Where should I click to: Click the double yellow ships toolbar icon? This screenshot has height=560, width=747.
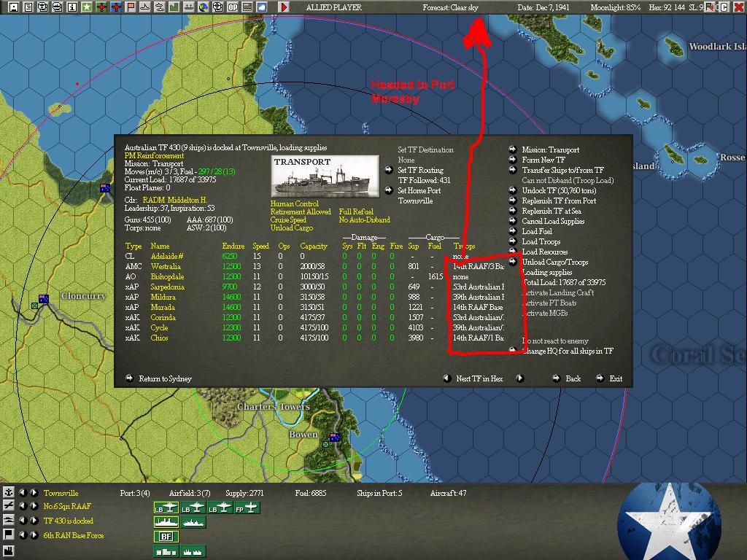(x=160, y=7)
